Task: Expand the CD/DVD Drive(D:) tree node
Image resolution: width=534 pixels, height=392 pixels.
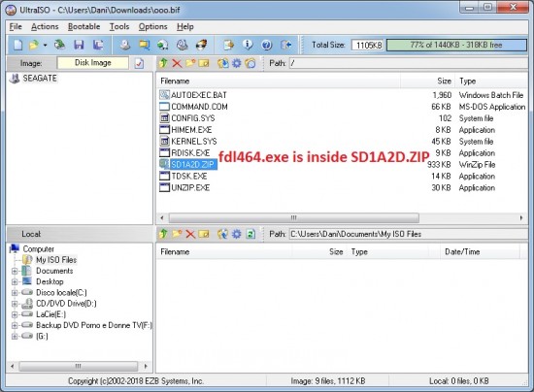Action: click(15, 304)
